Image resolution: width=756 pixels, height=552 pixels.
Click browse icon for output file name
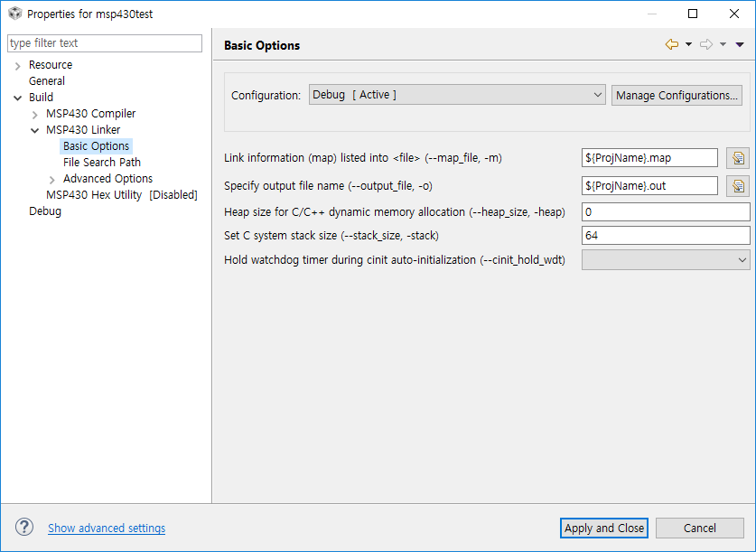738,186
